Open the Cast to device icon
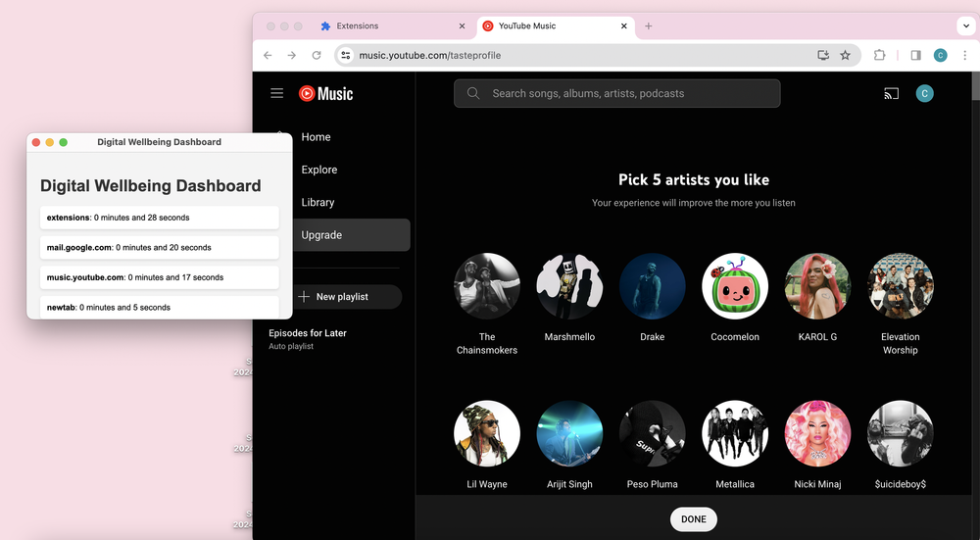The image size is (980, 540). pyautogui.click(x=891, y=94)
